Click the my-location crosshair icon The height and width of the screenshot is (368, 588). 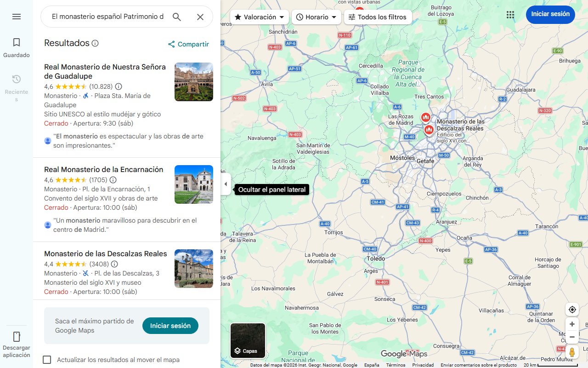coord(572,309)
